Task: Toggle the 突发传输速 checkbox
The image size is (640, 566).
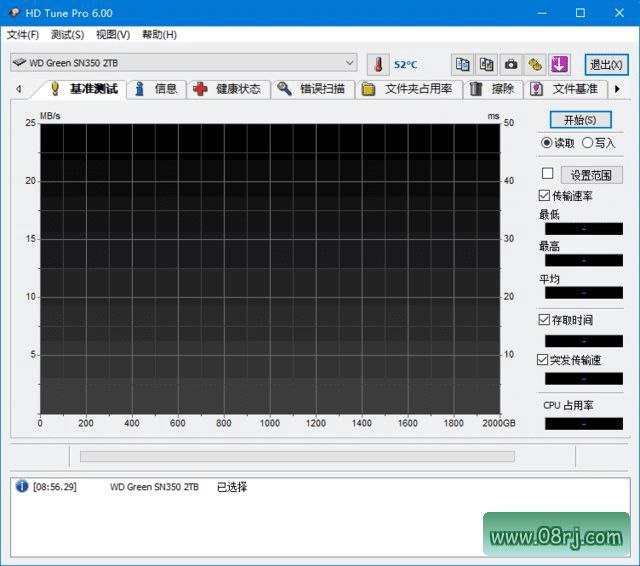Action: [542, 360]
